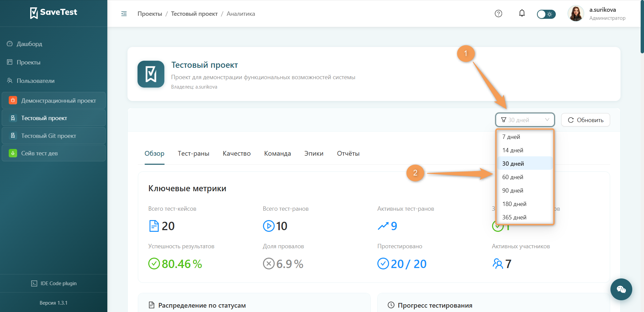Open Сейв тест дев project

(54, 153)
